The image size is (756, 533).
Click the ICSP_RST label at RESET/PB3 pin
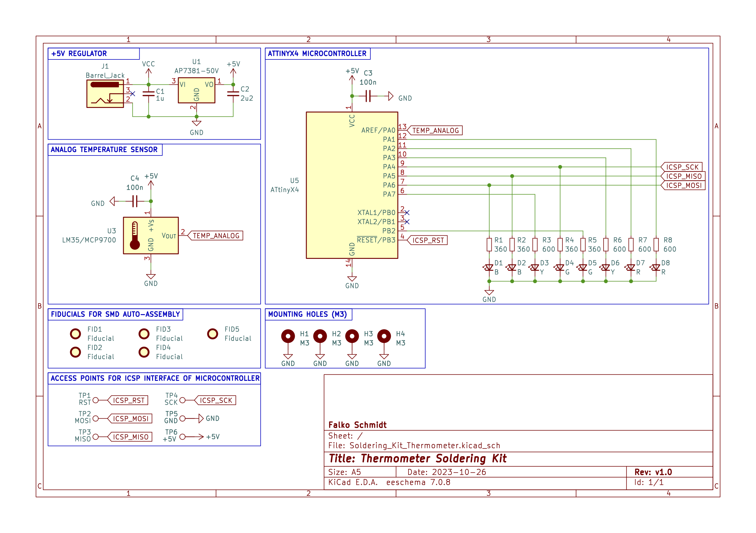pyautogui.click(x=428, y=240)
